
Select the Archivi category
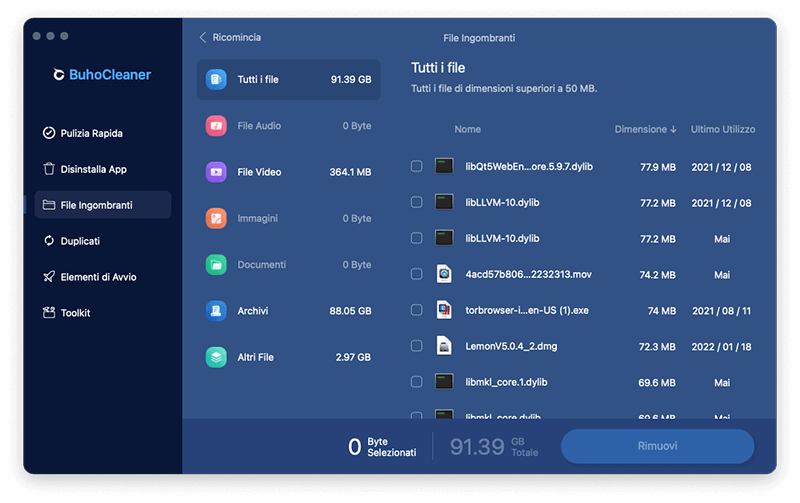[289, 311]
